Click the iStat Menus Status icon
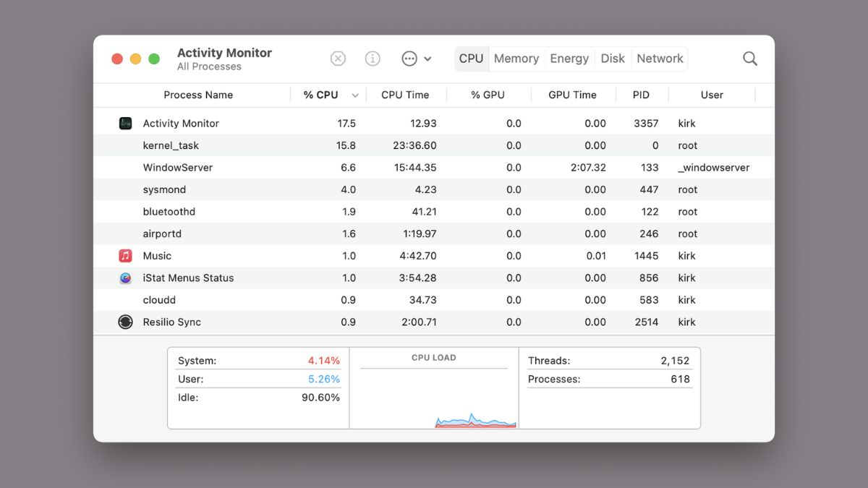 coord(125,278)
